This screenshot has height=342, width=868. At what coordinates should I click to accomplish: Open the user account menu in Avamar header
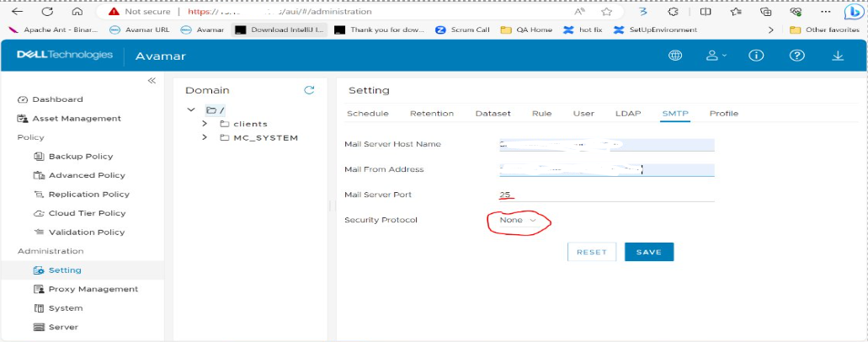click(716, 56)
